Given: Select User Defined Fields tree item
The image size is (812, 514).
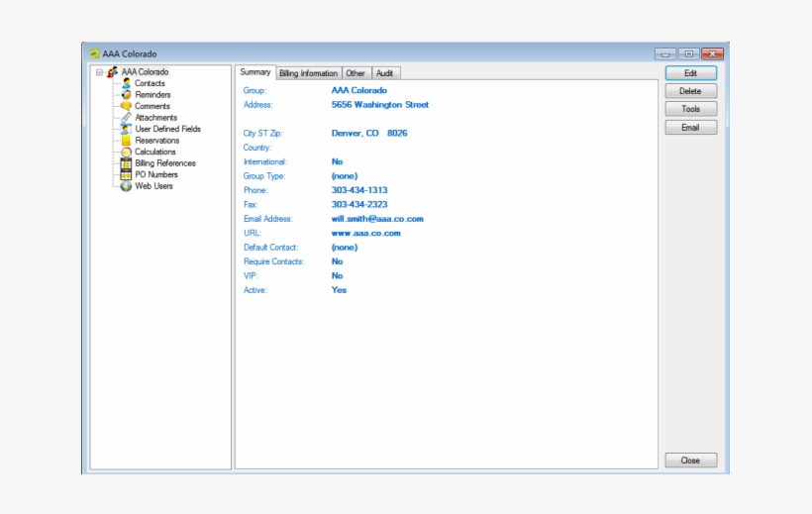Looking at the screenshot, I should click(x=167, y=129).
